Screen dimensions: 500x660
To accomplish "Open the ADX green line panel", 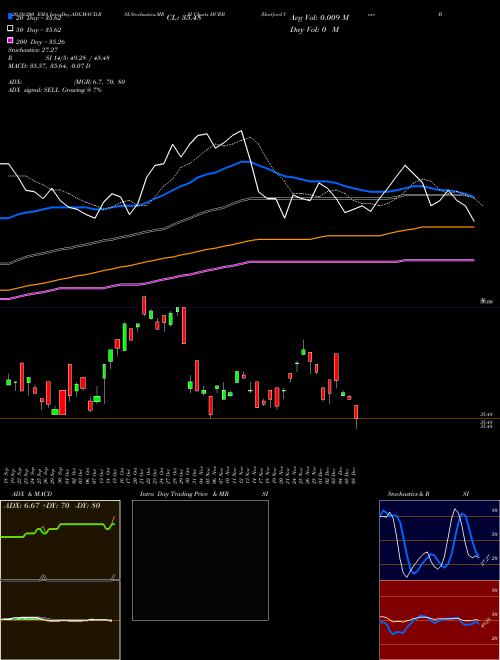I will 60,540.
